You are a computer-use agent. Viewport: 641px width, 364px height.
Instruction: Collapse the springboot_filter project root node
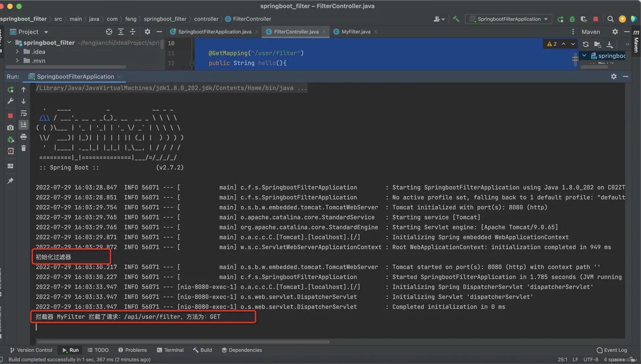tap(9, 43)
